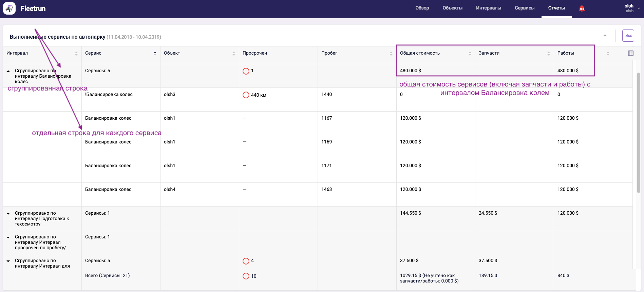Export report using the xlsx icon

[628, 36]
